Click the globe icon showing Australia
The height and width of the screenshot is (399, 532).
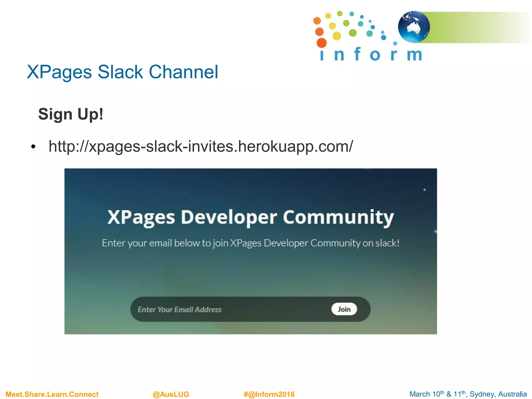click(x=414, y=27)
